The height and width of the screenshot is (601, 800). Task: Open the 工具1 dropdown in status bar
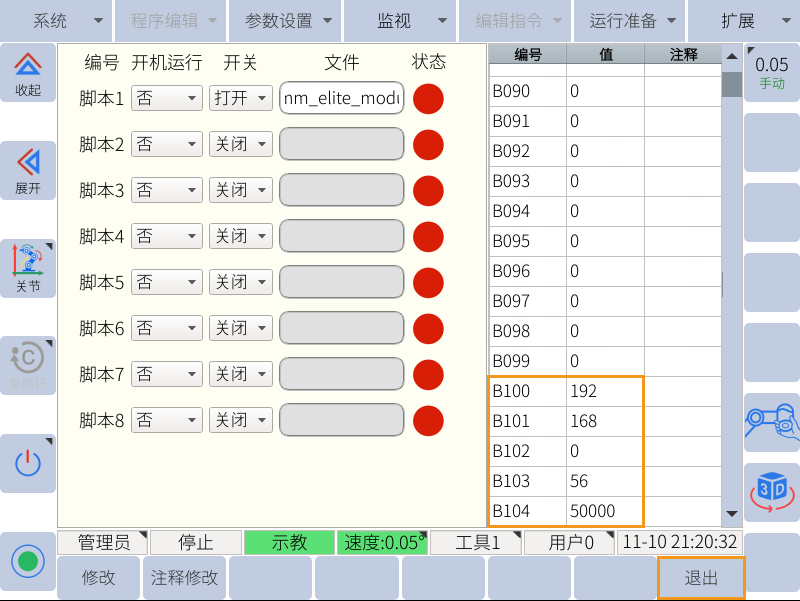[475, 542]
